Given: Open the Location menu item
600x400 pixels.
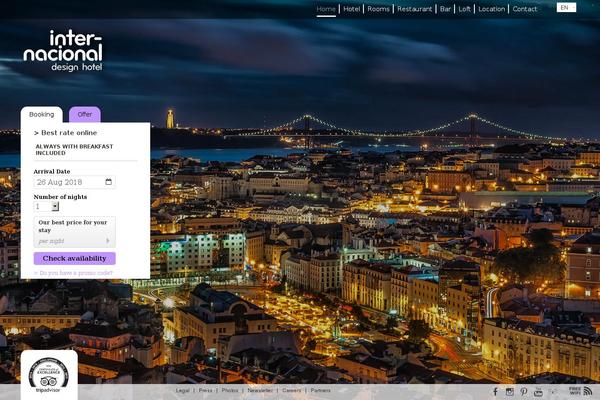Looking at the screenshot, I should [492, 9].
